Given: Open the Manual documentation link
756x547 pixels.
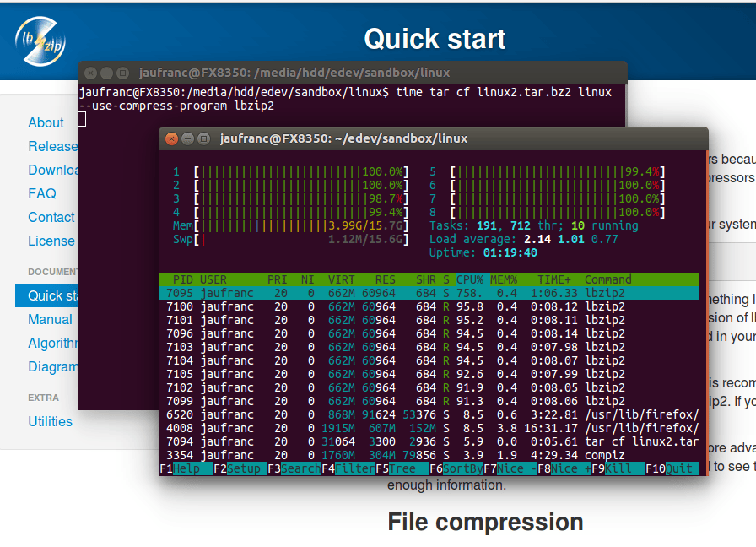Looking at the screenshot, I should pyautogui.click(x=50, y=320).
